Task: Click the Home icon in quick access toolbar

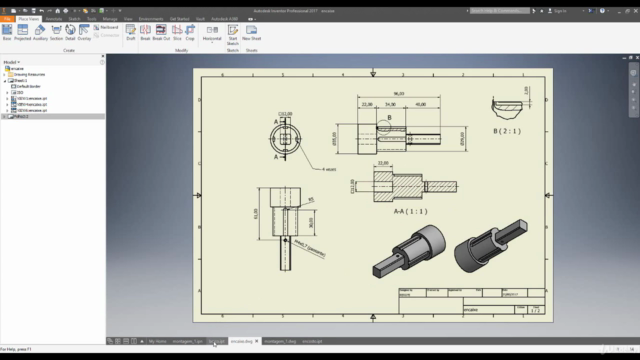Action: [58, 11]
